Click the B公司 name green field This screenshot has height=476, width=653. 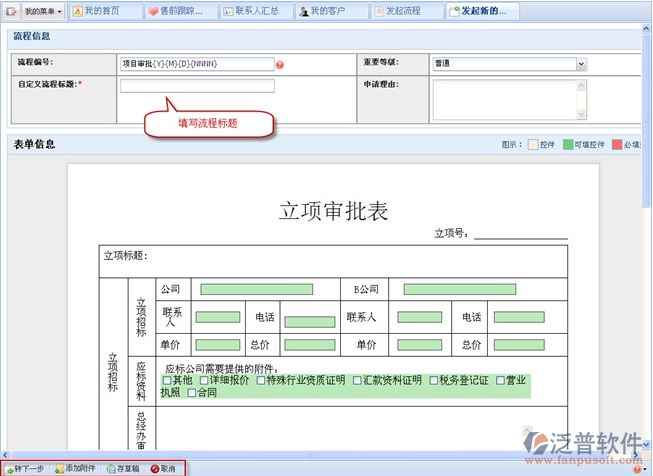point(460,289)
